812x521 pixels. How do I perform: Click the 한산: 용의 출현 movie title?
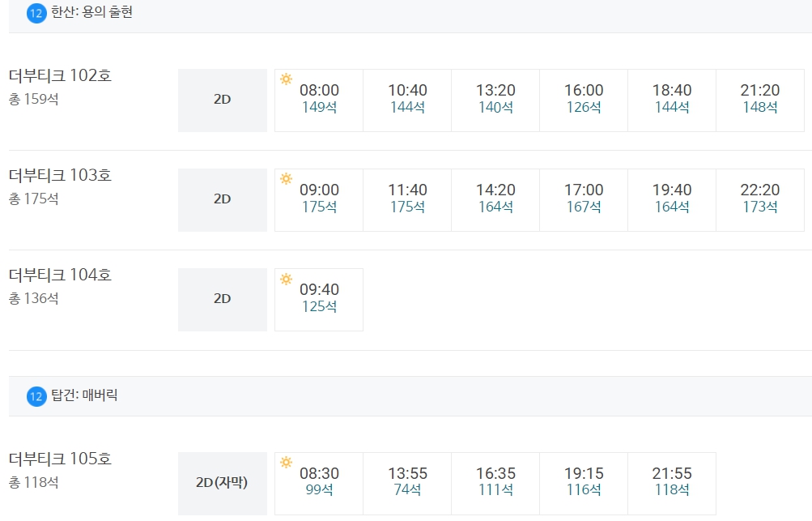[91, 12]
